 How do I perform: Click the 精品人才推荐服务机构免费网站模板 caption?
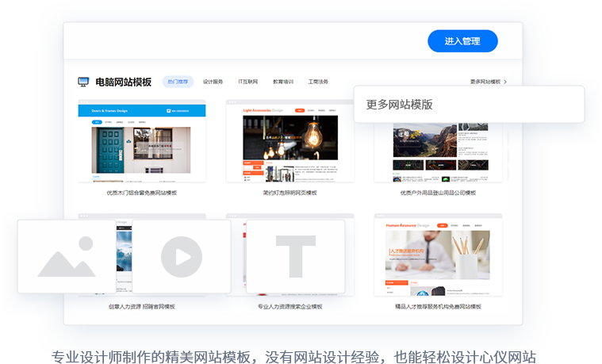click(x=438, y=306)
